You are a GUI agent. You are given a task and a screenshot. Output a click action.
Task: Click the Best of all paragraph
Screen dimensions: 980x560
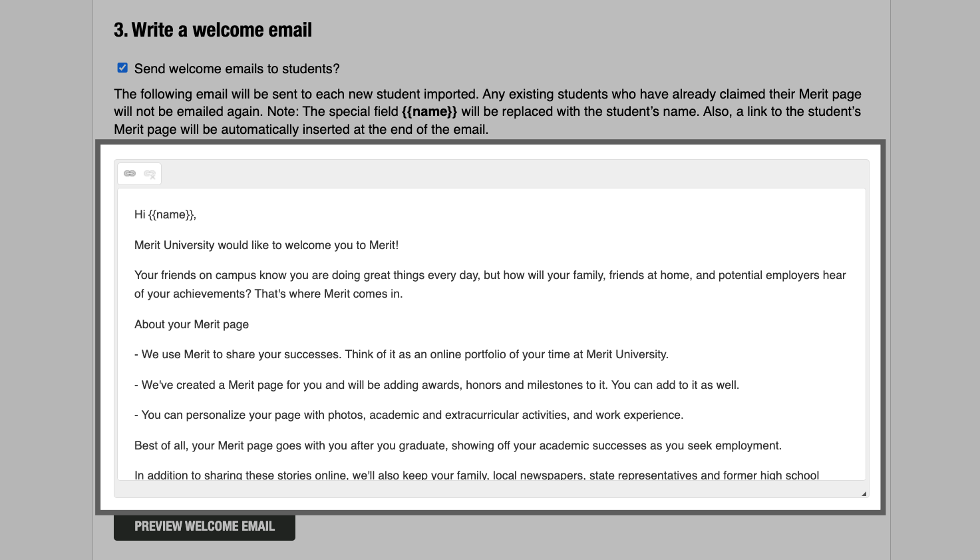pyautogui.click(x=458, y=445)
